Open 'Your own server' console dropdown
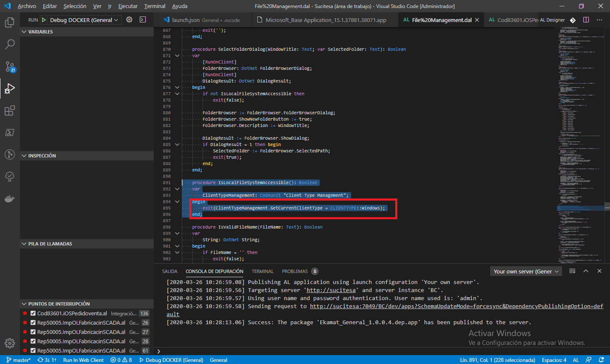Screen dimensions: 610x364 526,271
